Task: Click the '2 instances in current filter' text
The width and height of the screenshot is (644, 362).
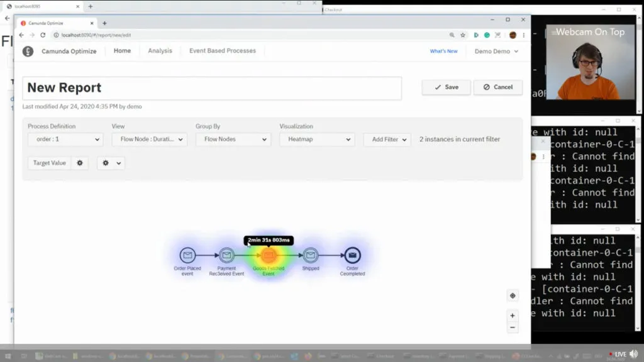Action: pos(460,140)
